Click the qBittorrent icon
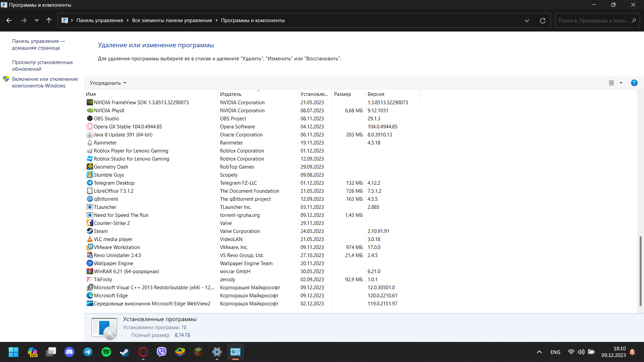644x362 pixels. coord(90,199)
